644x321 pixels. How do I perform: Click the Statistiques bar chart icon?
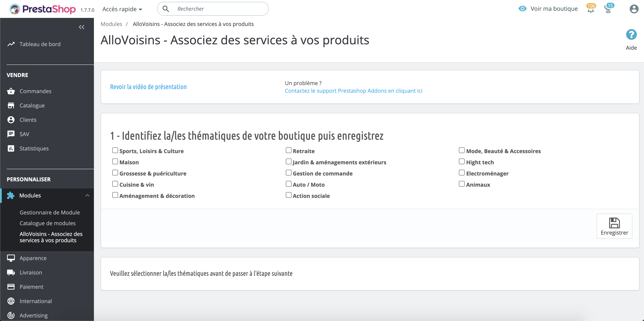pyautogui.click(x=11, y=148)
